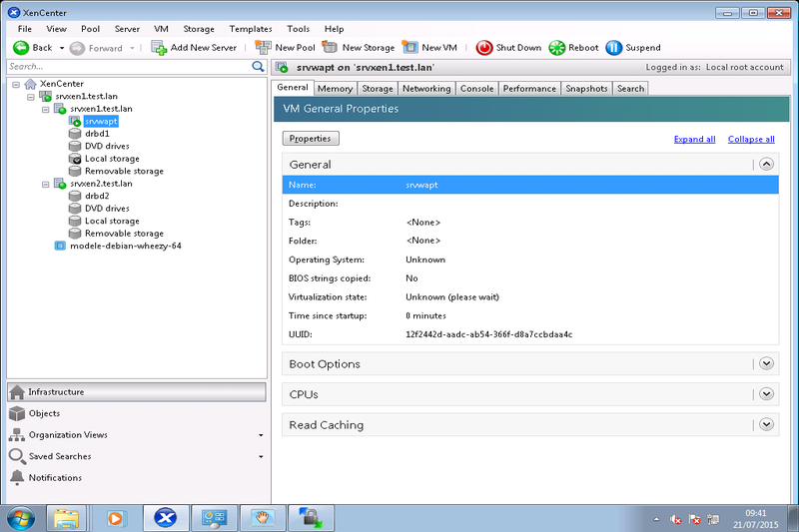The width and height of the screenshot is (799, 532).
Task: Click the Add New Server icon
Action: (x=159, y=48)
